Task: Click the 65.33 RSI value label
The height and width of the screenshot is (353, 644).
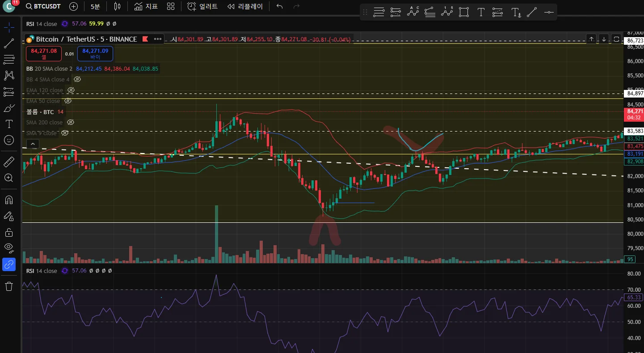Action: click(x=634, y=297)
